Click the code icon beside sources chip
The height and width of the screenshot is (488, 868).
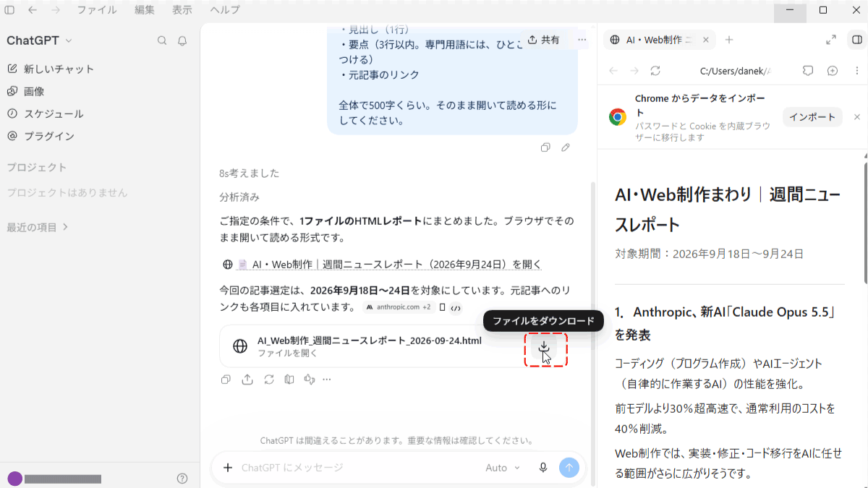tap(455, 308)
